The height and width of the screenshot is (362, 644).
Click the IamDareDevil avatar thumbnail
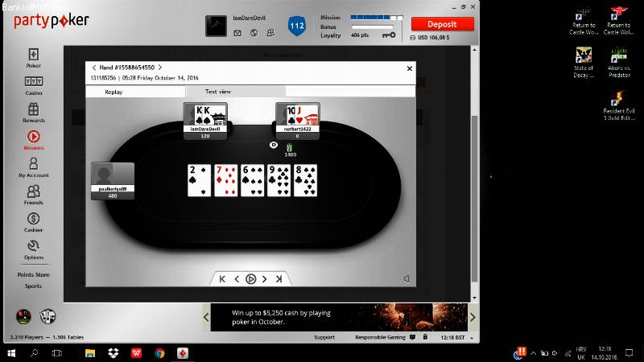(x=216, y=26)
